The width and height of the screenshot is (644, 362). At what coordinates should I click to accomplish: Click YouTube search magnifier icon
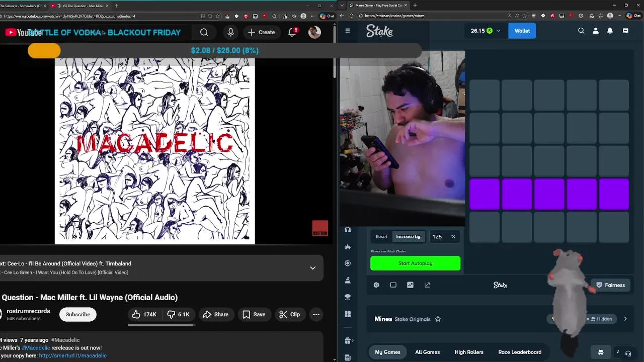[204, 32]
